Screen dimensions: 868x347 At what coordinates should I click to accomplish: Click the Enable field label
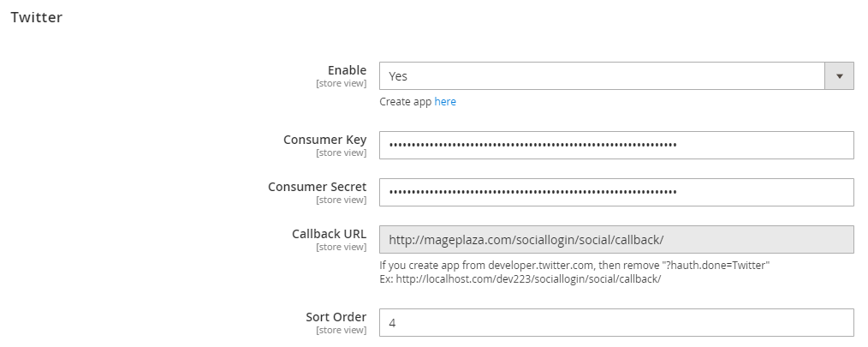(x=347, y=70)
